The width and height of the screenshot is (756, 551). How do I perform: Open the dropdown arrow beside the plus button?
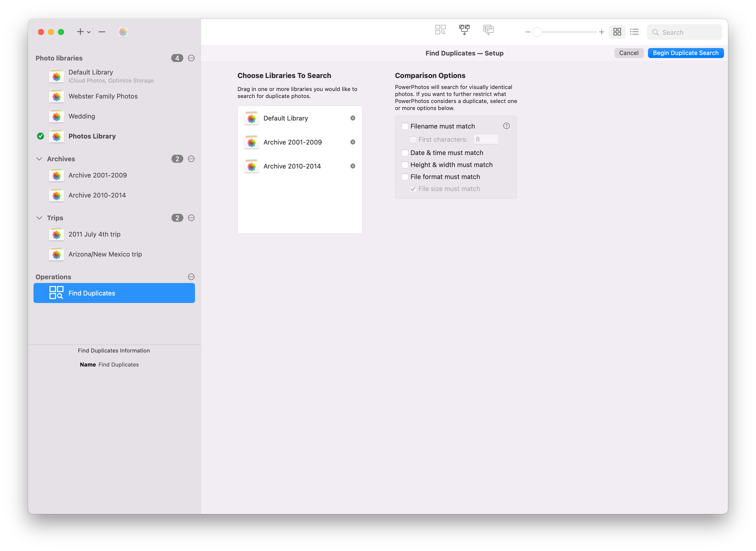click(89, 32)
